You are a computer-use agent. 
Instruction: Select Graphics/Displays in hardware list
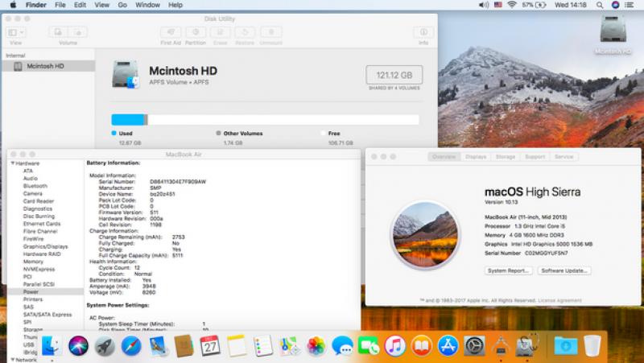click(46, 246)
